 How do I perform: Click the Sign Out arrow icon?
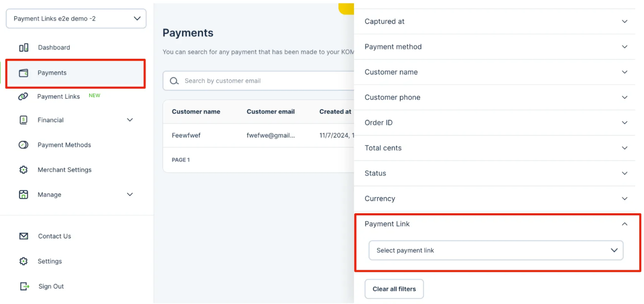24,286
